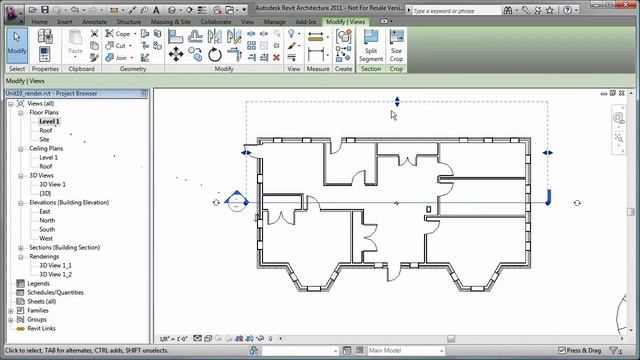Click the keyword search input field
Viewport: 640px width, 360px height.
[x=456, y=11]
